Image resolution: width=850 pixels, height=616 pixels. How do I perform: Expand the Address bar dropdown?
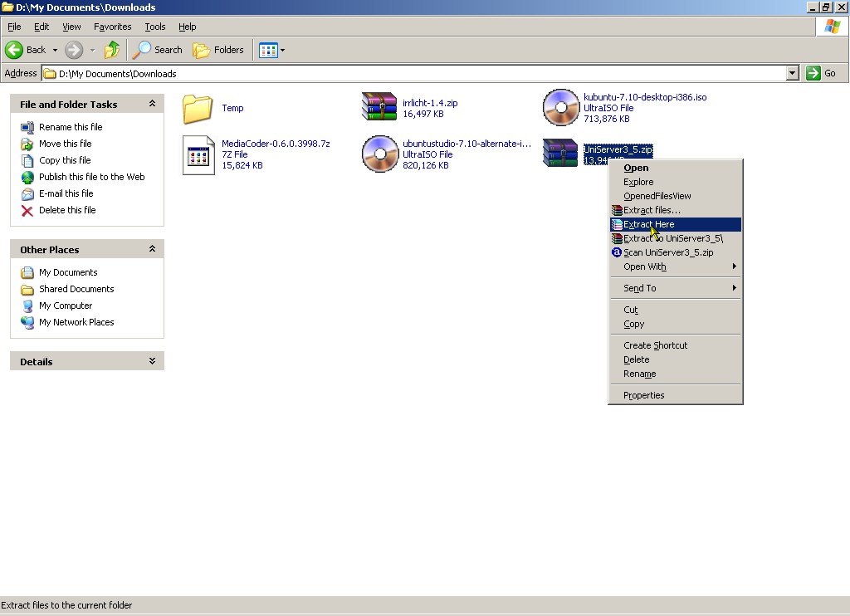pyautogui.click(x=793, y=73)
